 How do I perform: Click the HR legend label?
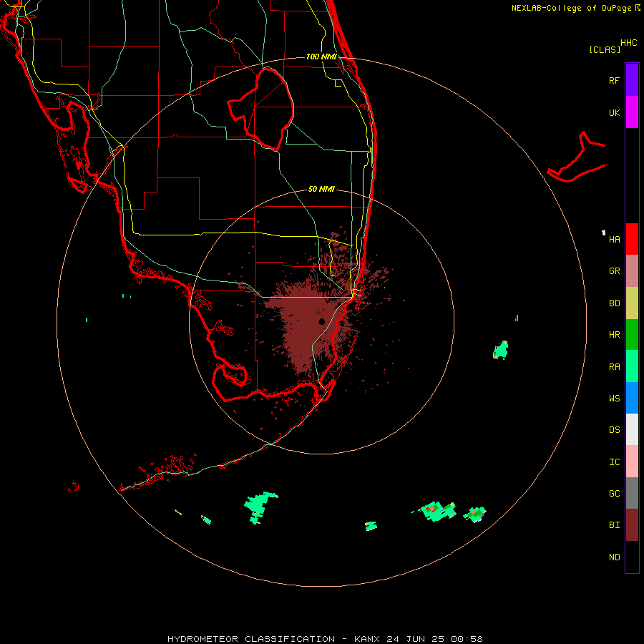pos(614,335)
